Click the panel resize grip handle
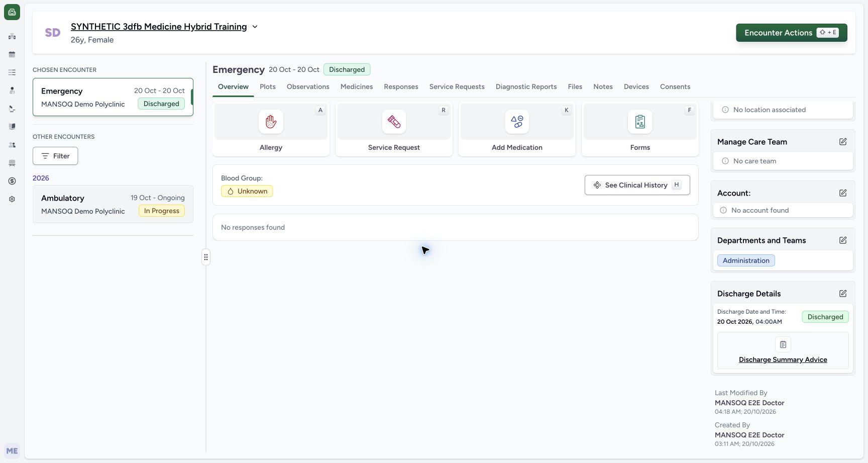This screenshot has width=868, height=463. point(206,257)
